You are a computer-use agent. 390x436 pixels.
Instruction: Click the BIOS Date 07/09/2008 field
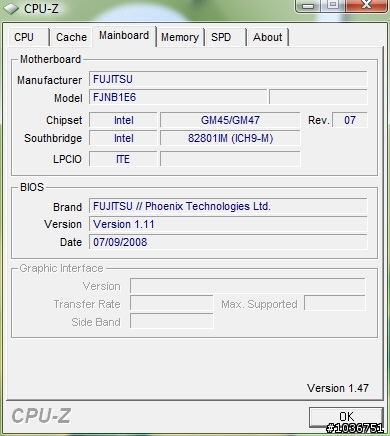[x=228, y=242]
